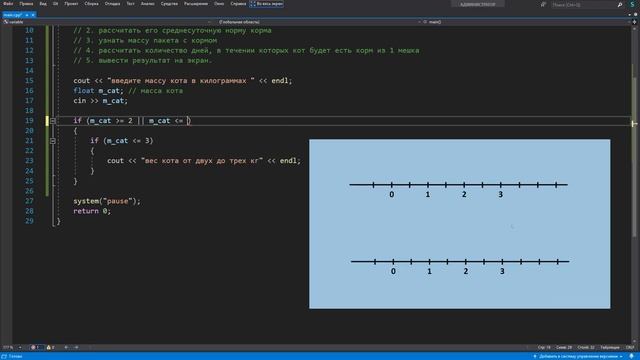Open the Сборка menu
The image size is (640, 360).
pyautogui.click(x=91, y=4)
